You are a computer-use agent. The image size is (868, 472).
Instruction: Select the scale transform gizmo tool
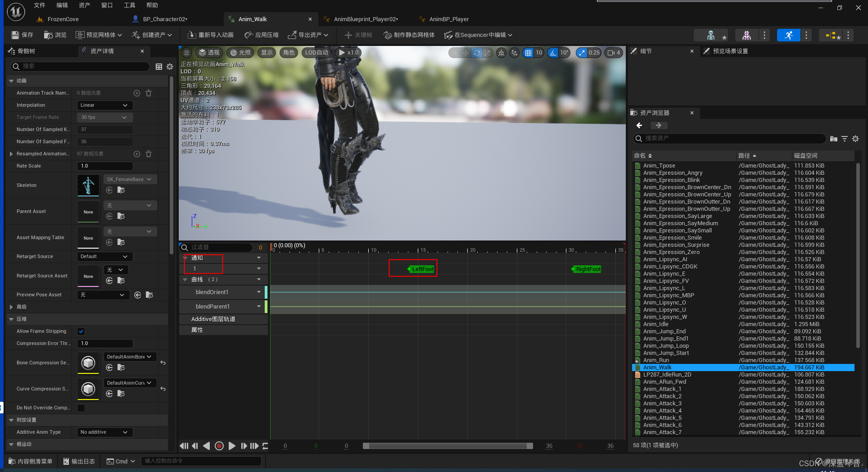pos(488,53)
